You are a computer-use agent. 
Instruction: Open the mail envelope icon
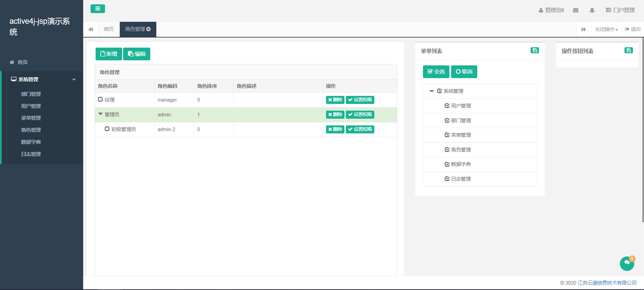576,10
